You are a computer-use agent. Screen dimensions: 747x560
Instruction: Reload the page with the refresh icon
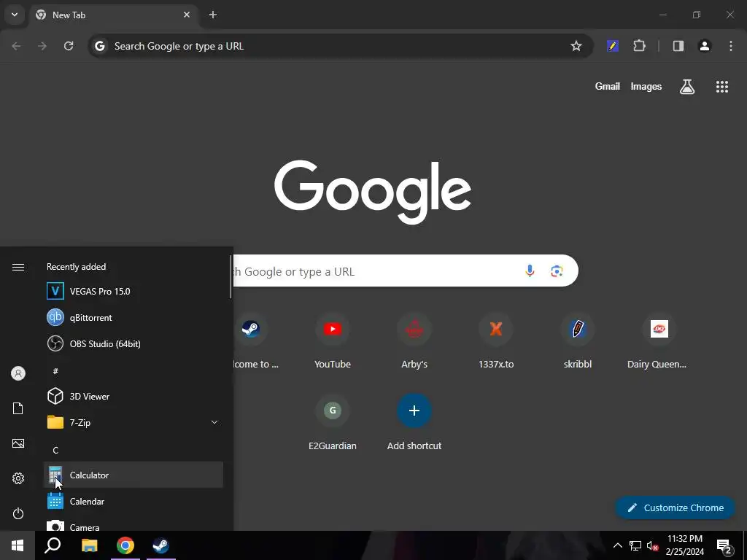[x=69, y=46]
